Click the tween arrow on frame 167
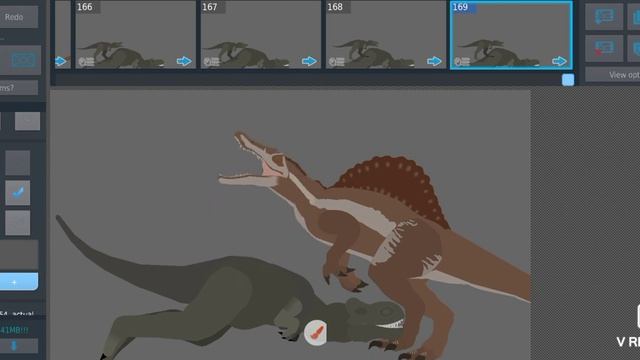 point(309,61)
